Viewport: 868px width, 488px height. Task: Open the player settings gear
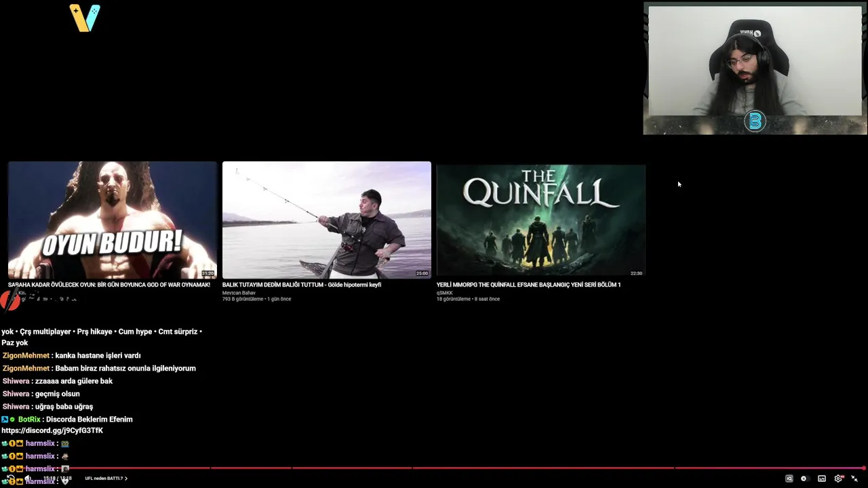(x=838, y=479)
